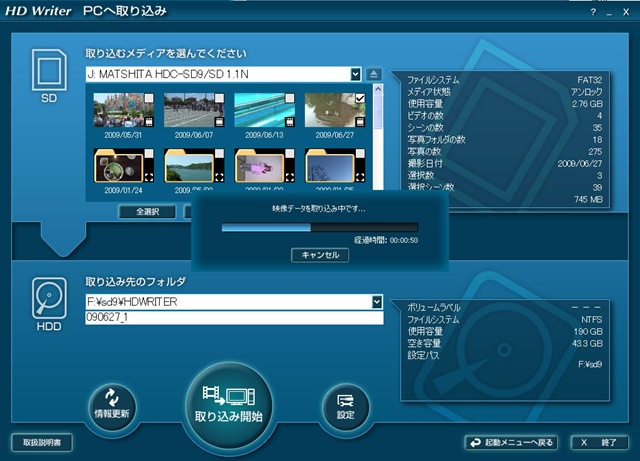Viewport: 640px width, 461px height.
Task: Click 起動メニューへ戻る return button
Action: tap(511, 442)
